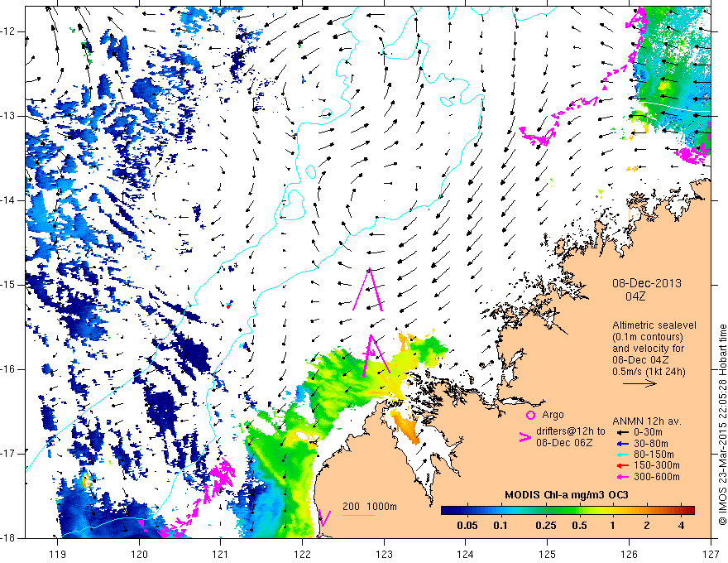Click the magenta Argo circle legend symbol
The height and width of the screenshot is (563, 728).
coord(530,415)
